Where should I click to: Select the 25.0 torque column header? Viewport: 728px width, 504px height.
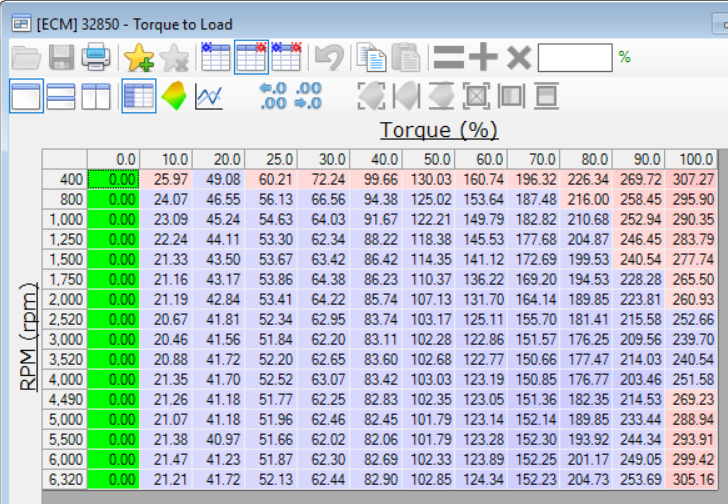pyautogui.click(x=271, y=159)
